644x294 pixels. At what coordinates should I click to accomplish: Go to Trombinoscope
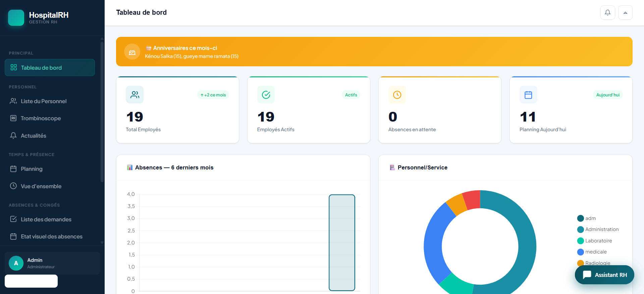[x=50, y=118]
